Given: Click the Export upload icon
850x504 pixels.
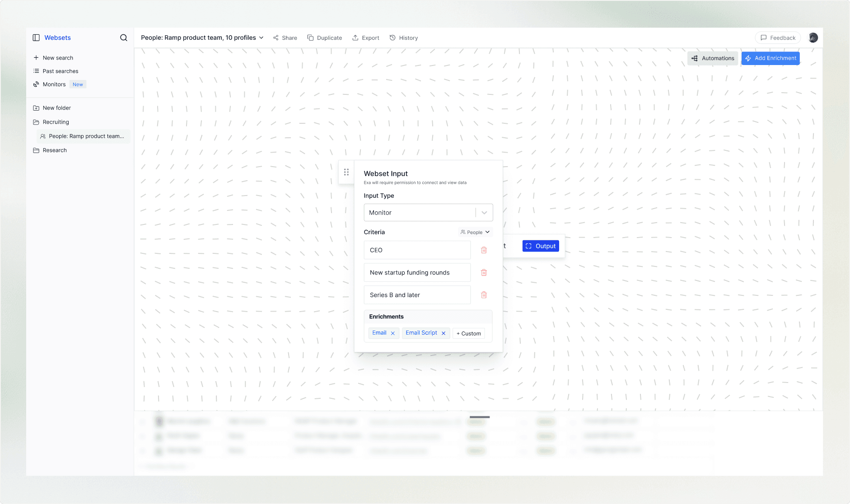Looking at the screenshot, I should (x=355, y=37).
